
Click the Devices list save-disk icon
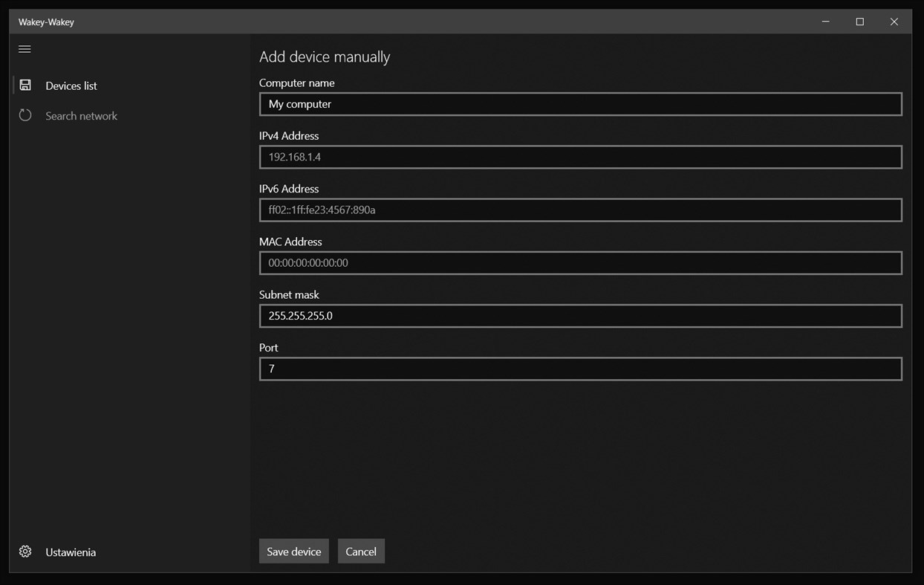(x=25, y=85)
